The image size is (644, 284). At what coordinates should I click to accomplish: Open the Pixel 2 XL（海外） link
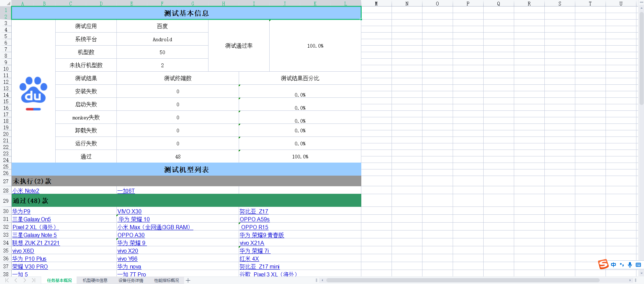pos(36,227)
